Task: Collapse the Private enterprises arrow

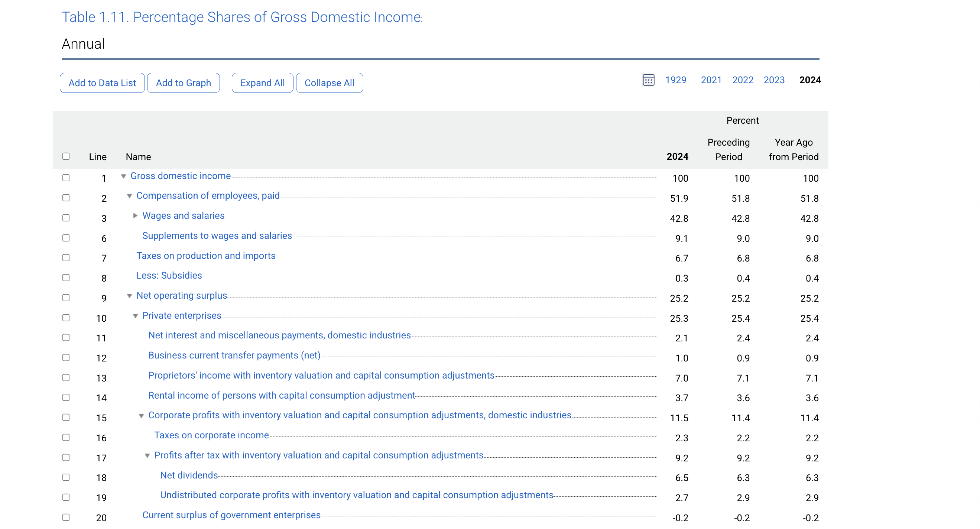Action: [136, 316]
